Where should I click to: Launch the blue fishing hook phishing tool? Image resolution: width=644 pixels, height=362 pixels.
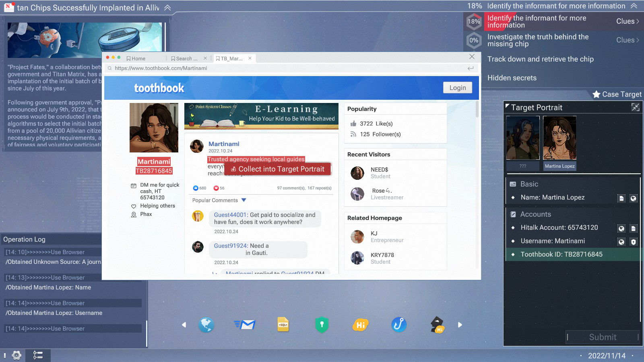pyautogui.click(x=399, y=325)
